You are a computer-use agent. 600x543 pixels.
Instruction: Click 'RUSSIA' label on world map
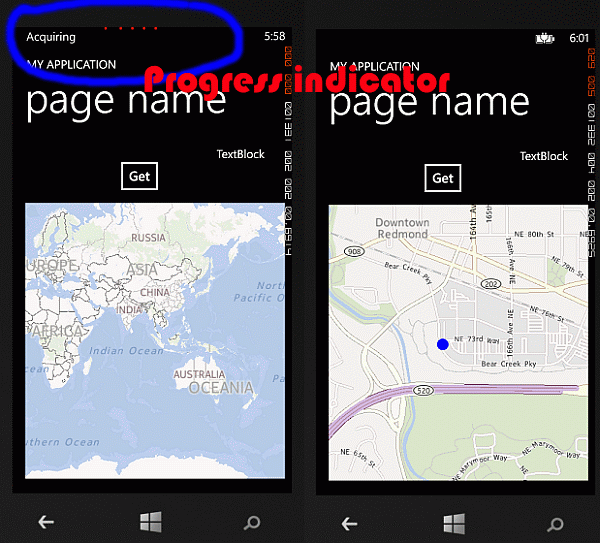pyautogui.click(x=148, y=238)
